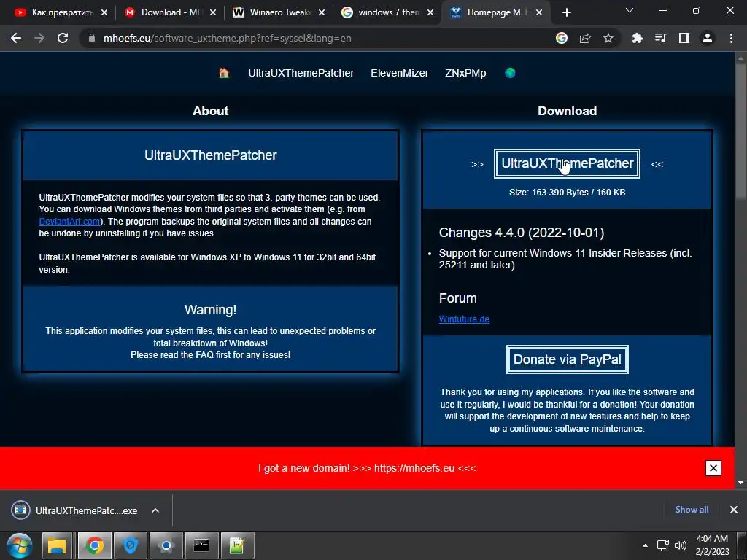The image size is (747, 560).
Task: Click Chrome icon in taskbar
Action: (x=94, y=545)
